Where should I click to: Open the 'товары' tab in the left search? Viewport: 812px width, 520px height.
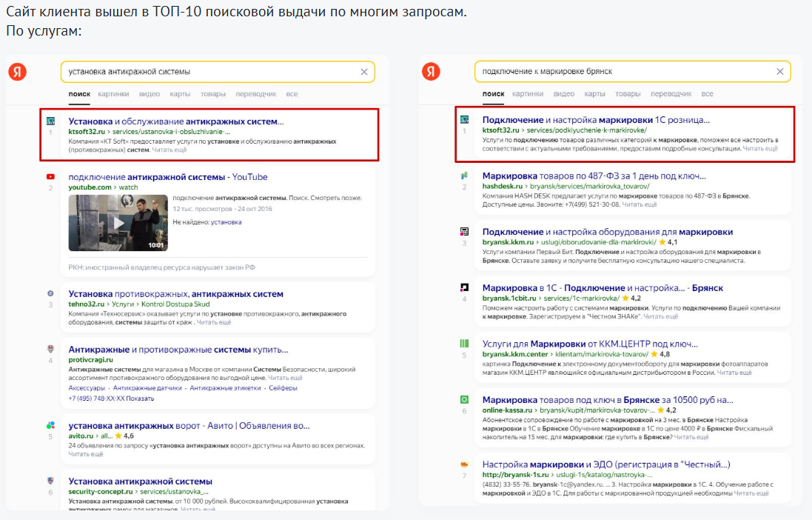(213, 94)
